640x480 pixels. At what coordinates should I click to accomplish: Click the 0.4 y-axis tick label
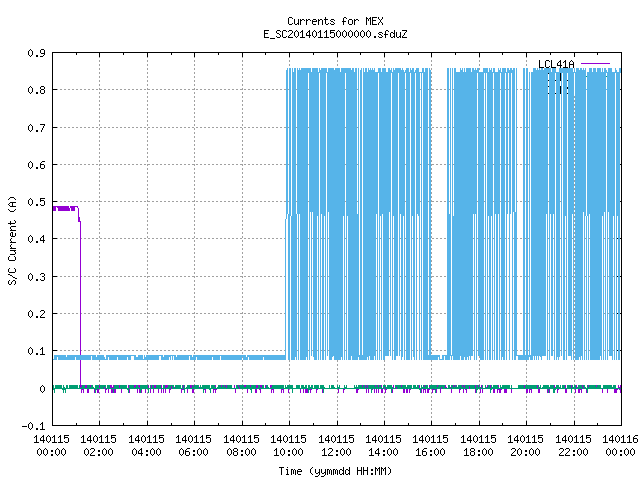click(36, 239)
